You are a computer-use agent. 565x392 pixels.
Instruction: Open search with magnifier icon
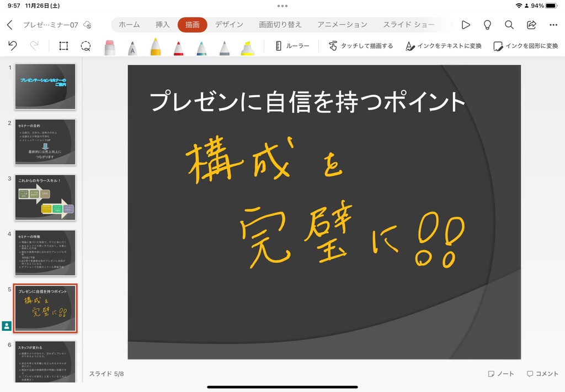[509, 24]
